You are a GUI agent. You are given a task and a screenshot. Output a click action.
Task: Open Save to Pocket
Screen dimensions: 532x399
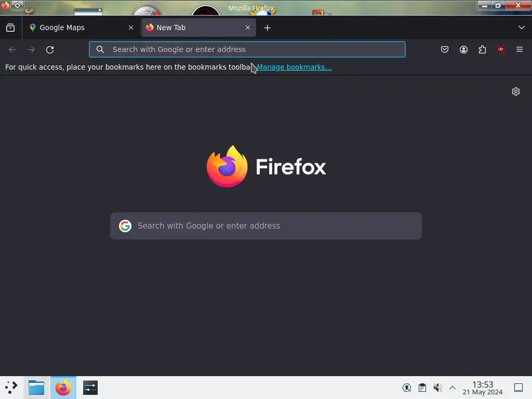(x=445, y=49)
